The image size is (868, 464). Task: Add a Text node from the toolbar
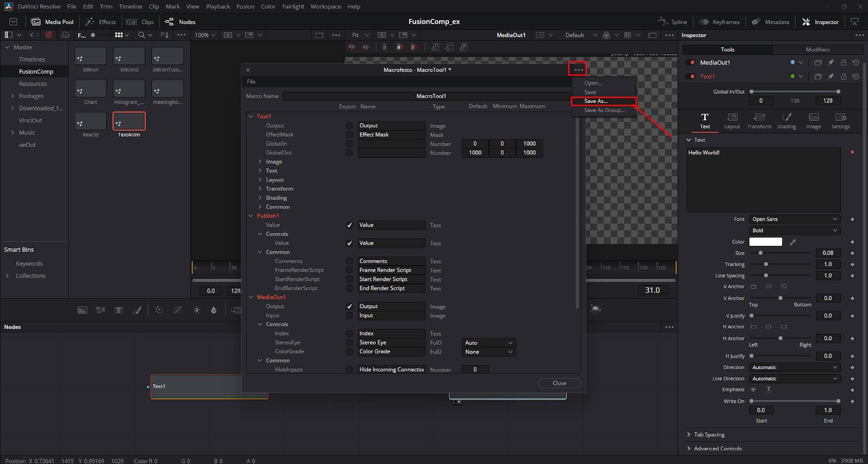click(x=118, y=310)
